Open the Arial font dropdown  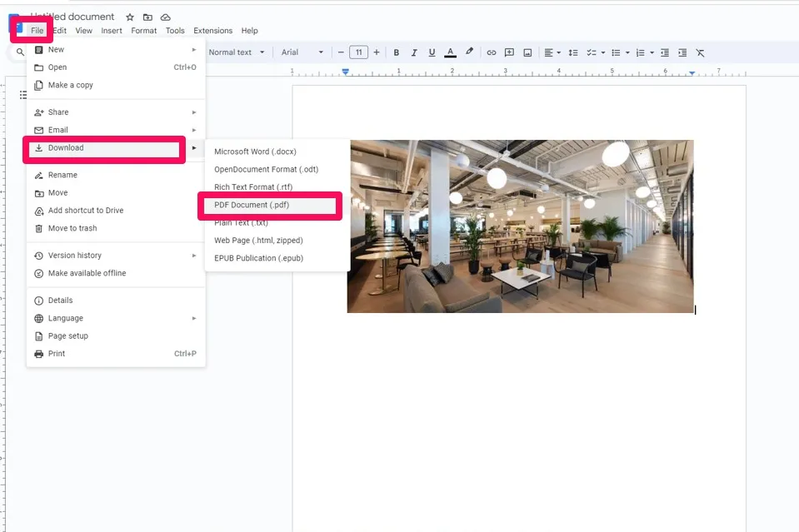(302, 52)
